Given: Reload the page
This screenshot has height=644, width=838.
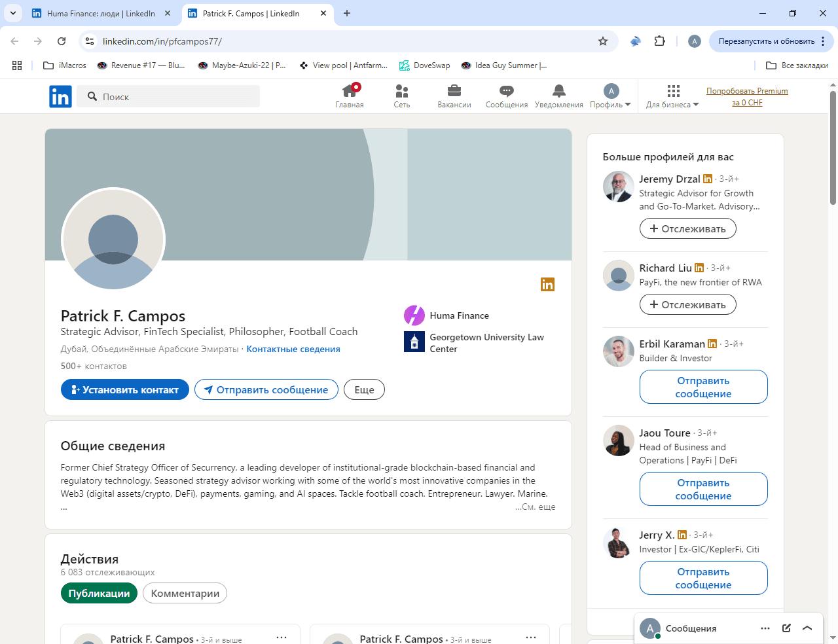Looking at the screenshot, I should [62, 41].
